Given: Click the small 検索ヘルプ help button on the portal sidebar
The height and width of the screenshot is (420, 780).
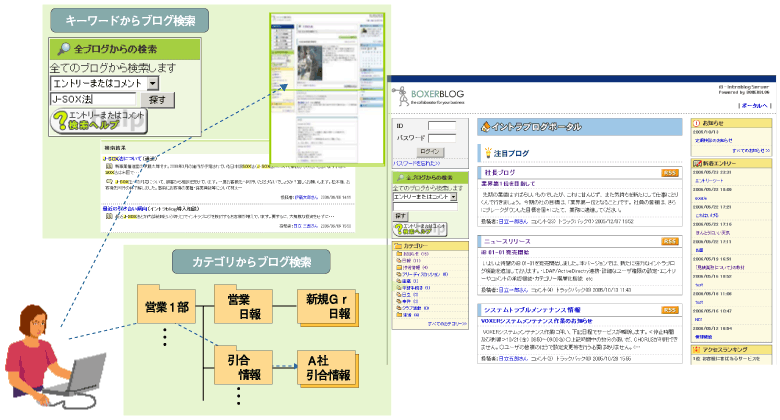Looking at the screenshot, I should tap(420, 229).
